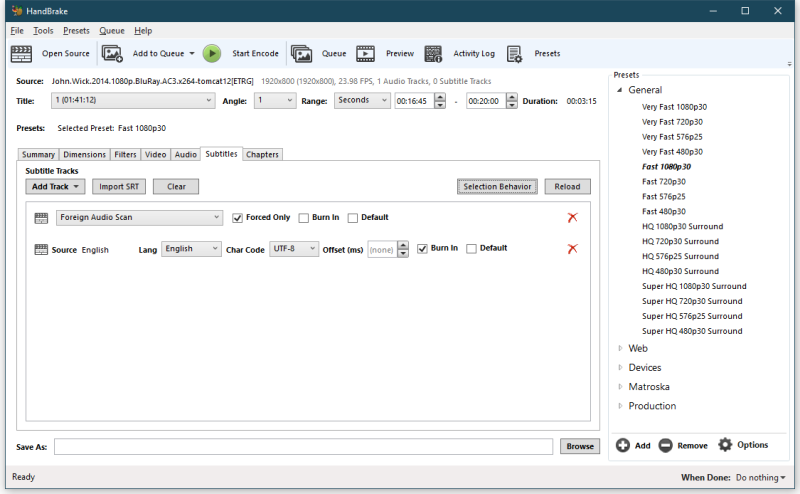Open the Queue icon in toolbar
The height and width of the screenshot is (494, 800).
[x=301, y=53]
